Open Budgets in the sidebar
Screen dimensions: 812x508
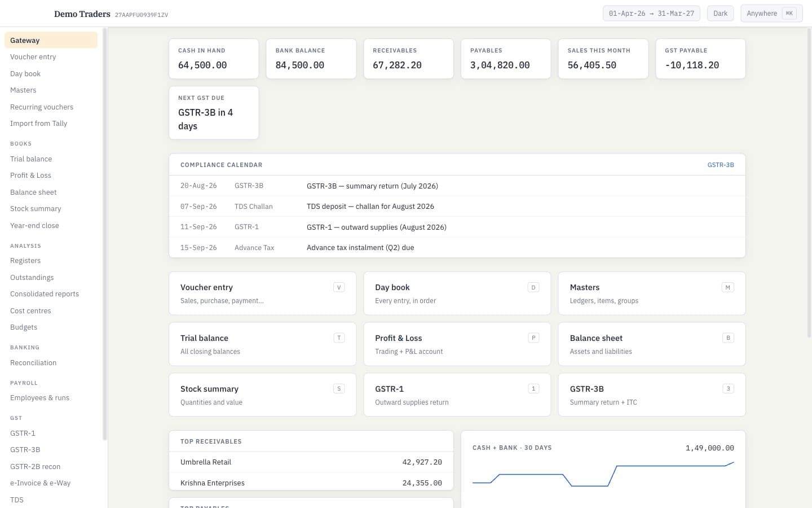pos(51,327)
